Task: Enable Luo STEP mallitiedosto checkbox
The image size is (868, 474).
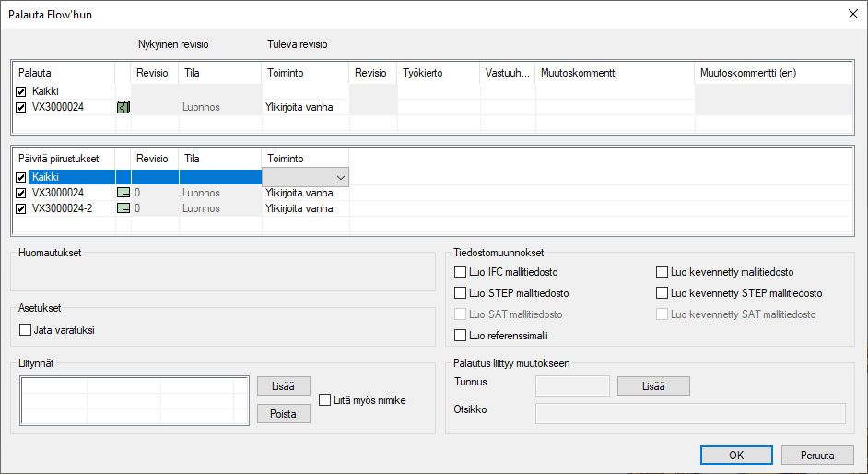Action: click(x=461, y=293)
